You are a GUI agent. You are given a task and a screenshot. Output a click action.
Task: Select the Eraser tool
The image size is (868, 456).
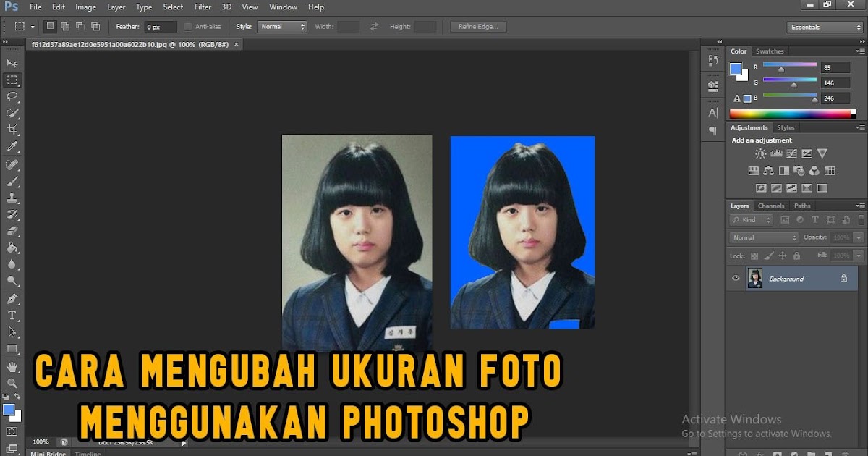point(12,231)
